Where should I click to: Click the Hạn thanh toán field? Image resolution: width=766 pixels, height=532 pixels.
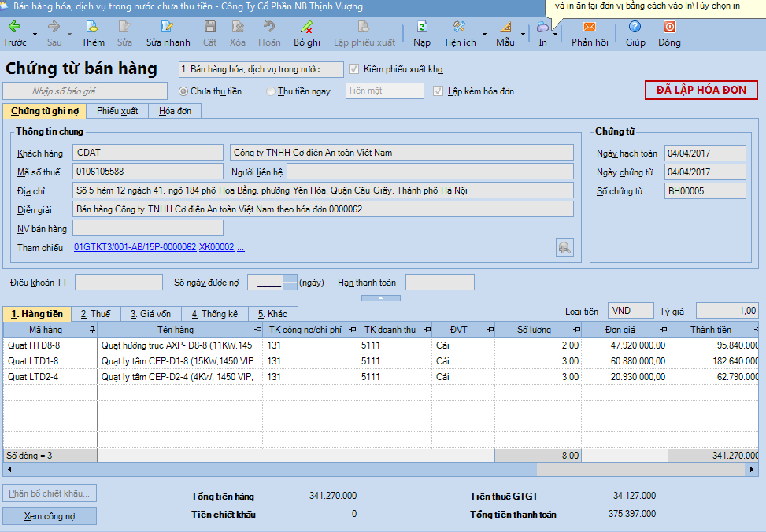439,283
